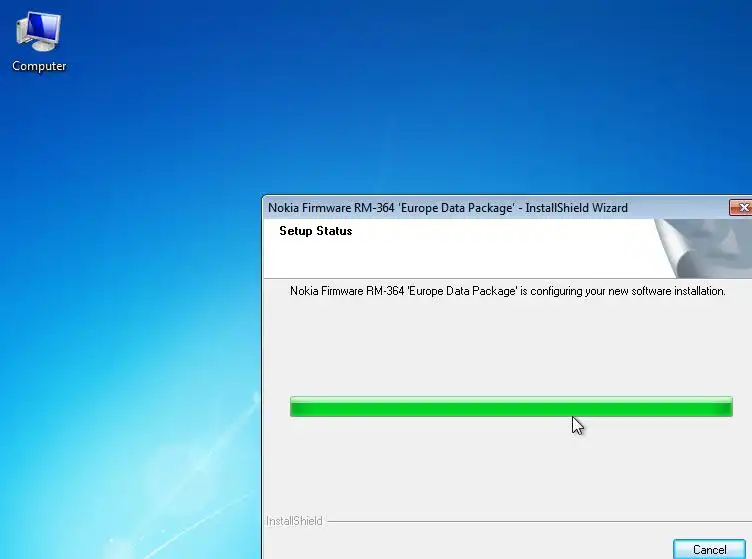
Task: Click the InstallShield Wizard title bar text
Action: pyautogui.click(x=447, y=208)
